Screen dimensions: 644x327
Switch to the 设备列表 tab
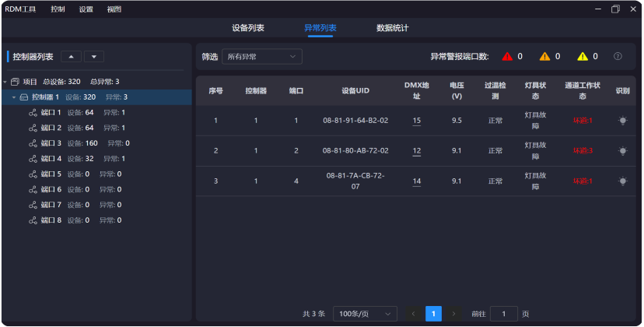pyautogui.click(x=248, y=28)
